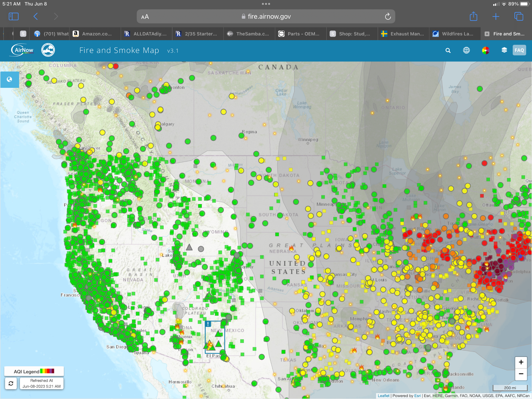
Task: Click the globe location button on map
Action: pyautogui.click(x=10, y=79)
